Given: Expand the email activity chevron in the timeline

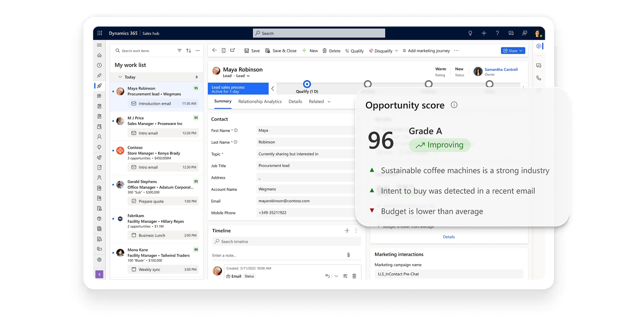Looking at the screenshot, I should pos(336,276).
